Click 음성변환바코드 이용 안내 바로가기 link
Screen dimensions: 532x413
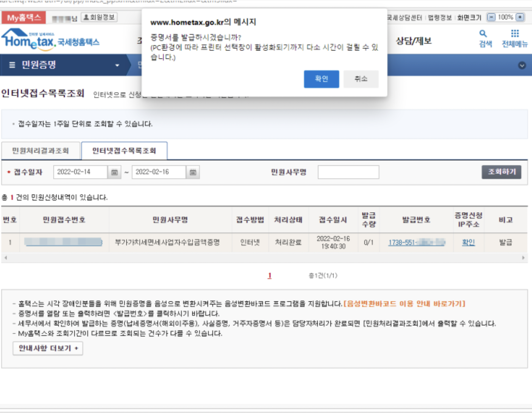tap(405, 303)
